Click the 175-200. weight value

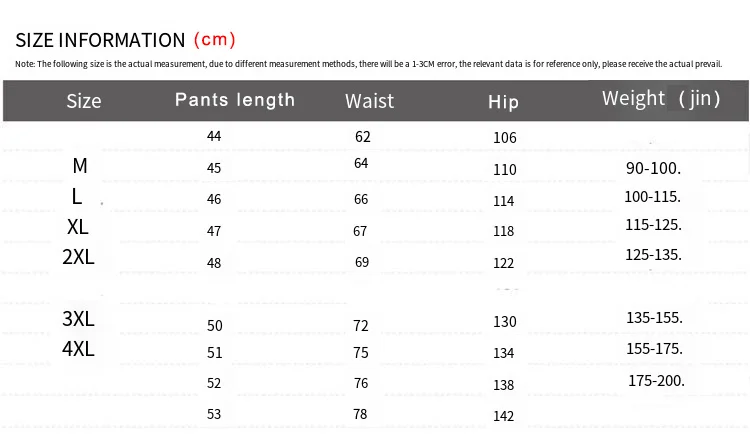tap(656, 380)
